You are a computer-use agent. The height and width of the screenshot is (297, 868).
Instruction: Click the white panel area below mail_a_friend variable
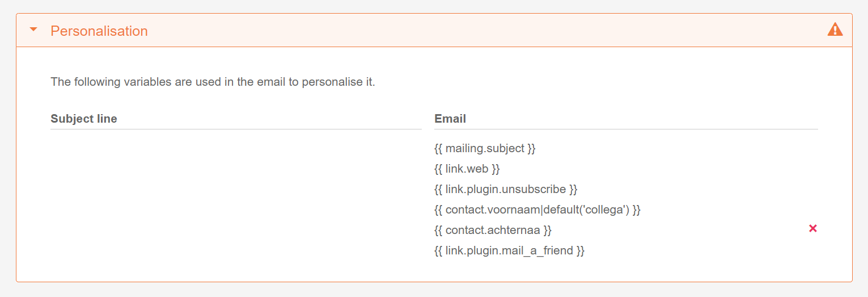pos(624,270)
